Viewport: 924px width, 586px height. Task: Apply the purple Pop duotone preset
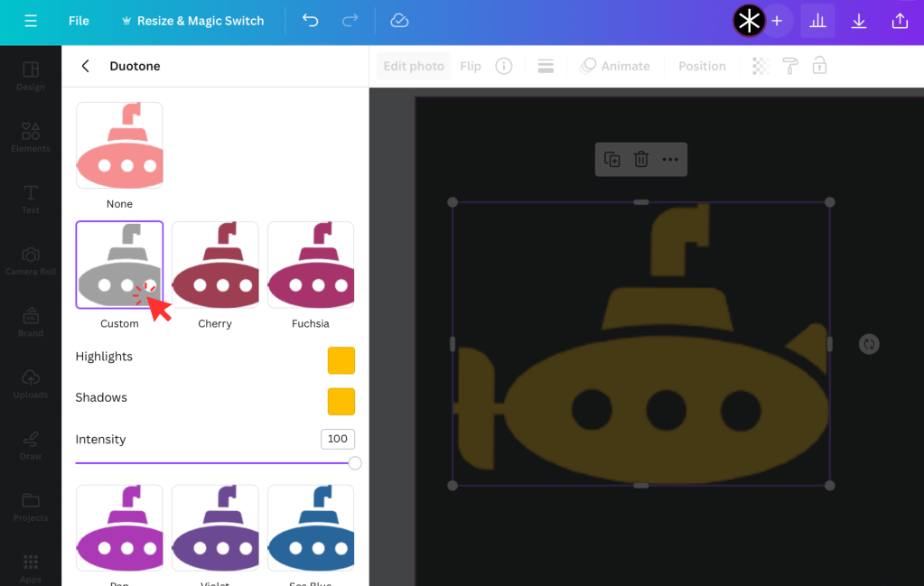tap(119, 528)
